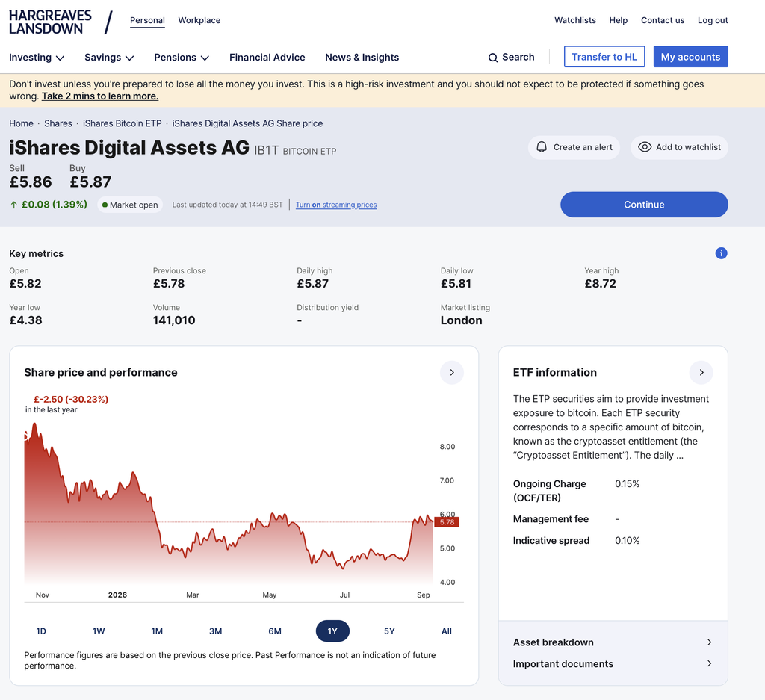The width and height of the screenshot is (765, 700).
Task: Open News & Insights menu item
Action: (x=362, y=58)
